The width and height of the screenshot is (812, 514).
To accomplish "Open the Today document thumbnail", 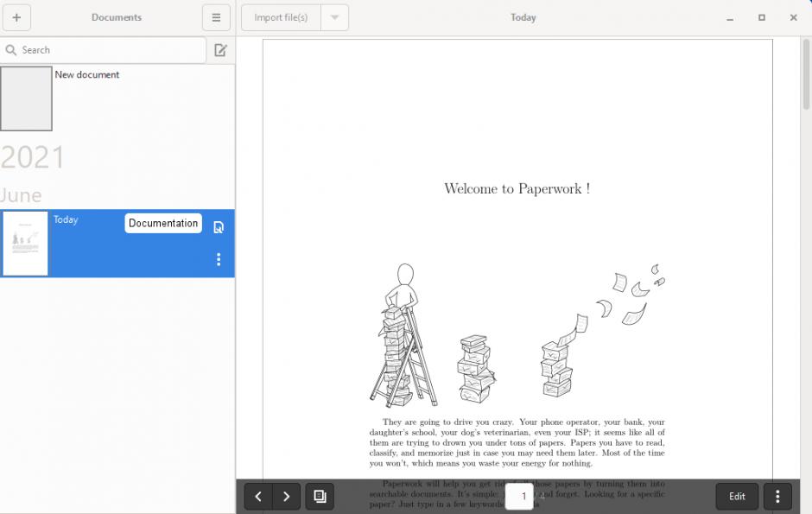I will (25, 244).
